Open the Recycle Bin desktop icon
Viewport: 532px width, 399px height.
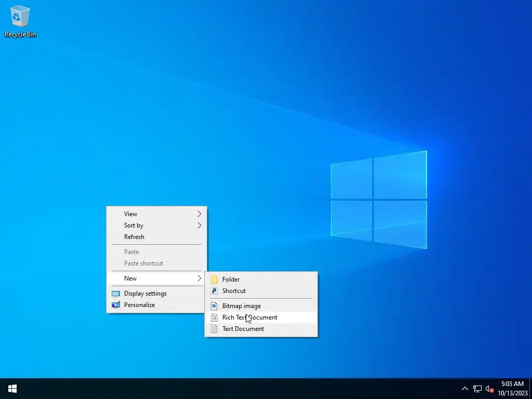click(x=20, y=21)
